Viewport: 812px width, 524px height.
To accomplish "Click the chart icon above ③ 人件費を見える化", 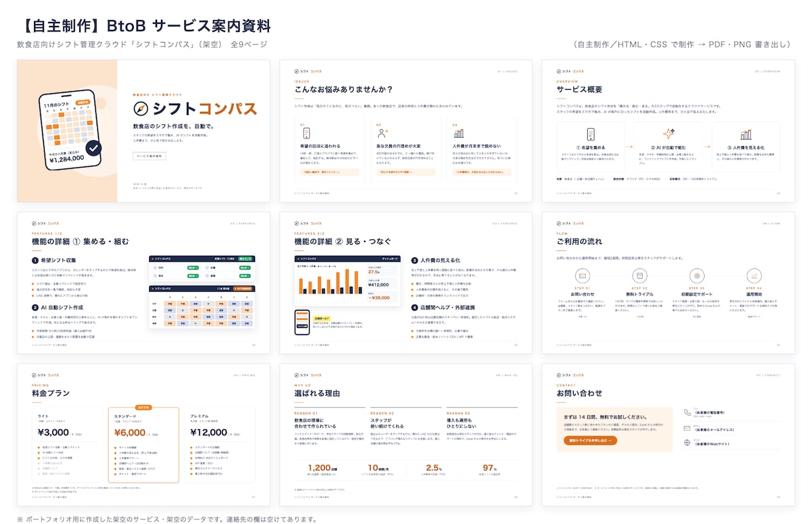I will pos(746,134).
